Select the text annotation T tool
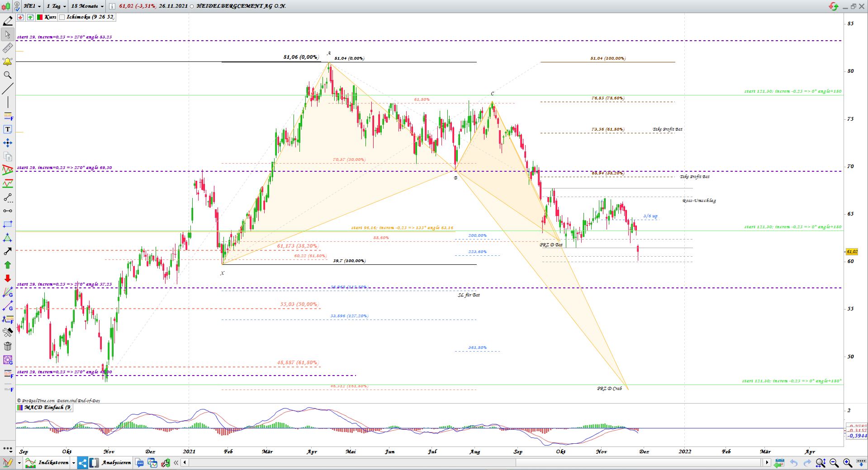The width and height of the screenshot is (868, 470). tap(8, 130)
